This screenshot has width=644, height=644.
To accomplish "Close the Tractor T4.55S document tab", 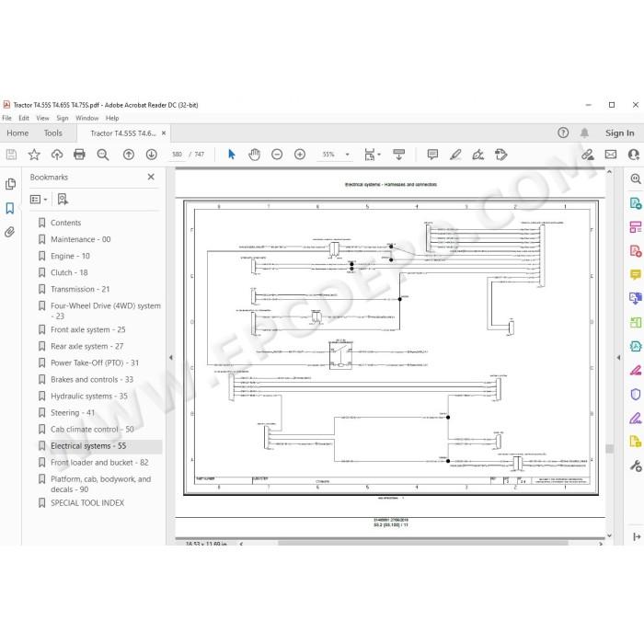I will [x=164, y=133].
